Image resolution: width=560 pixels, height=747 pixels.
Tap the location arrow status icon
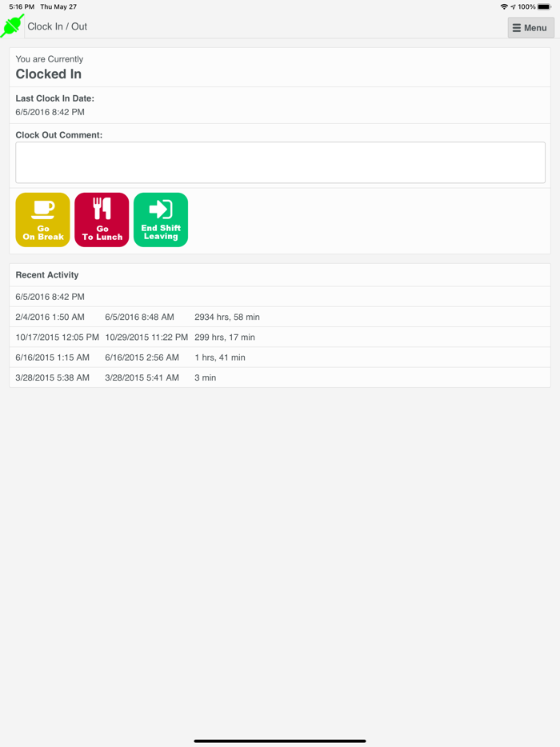[x=513, y=6]
